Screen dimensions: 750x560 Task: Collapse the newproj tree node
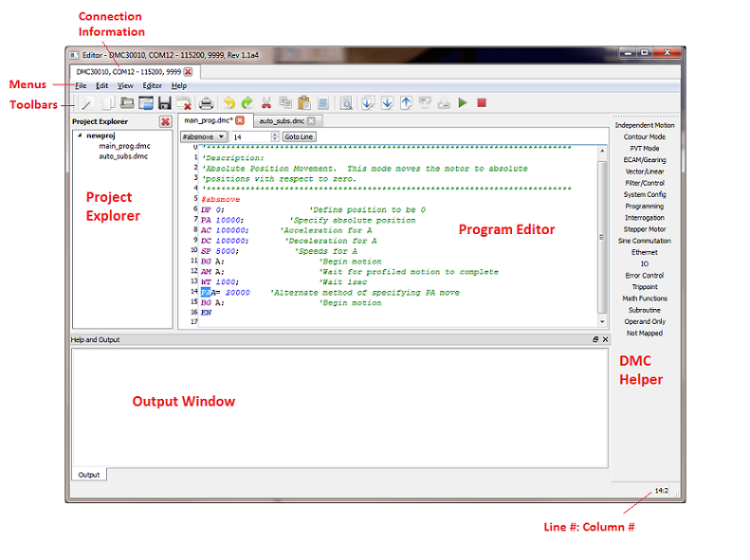point(80,135)
